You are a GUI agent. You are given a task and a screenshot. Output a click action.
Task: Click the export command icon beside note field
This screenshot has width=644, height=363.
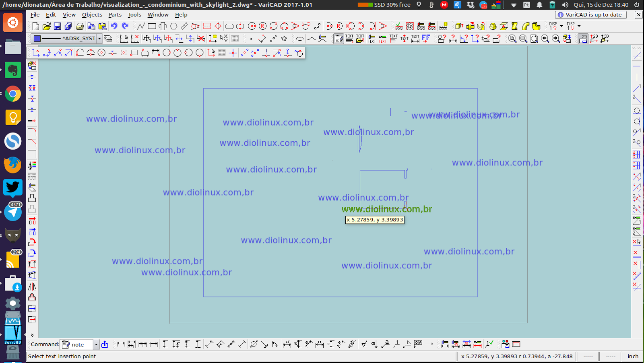pyautogui.click(x=105, y=344)
